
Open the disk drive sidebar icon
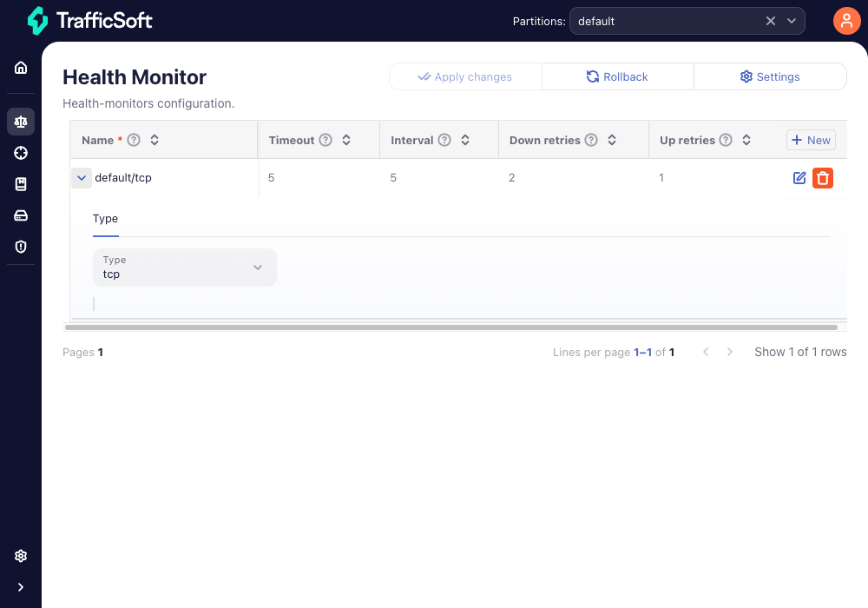[x=21, y=215]
